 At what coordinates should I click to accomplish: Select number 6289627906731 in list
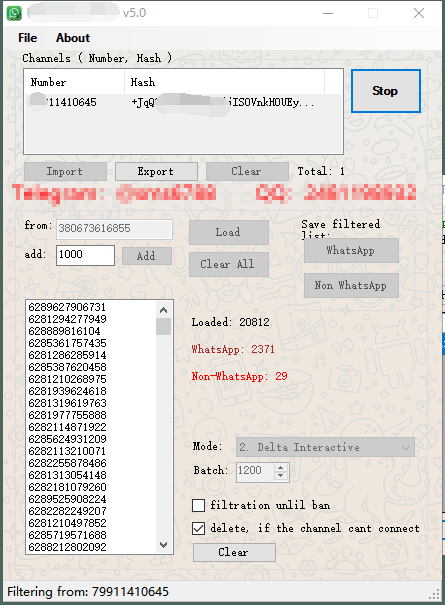click(67, 307)
